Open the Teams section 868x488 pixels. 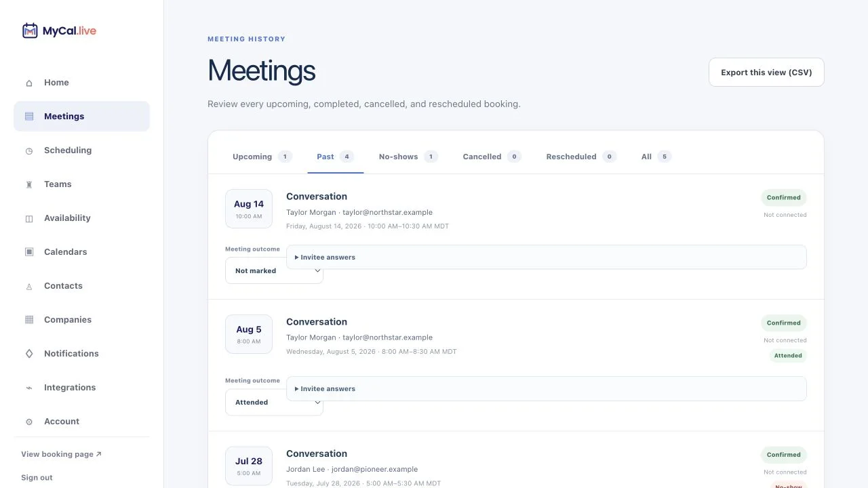81,184
